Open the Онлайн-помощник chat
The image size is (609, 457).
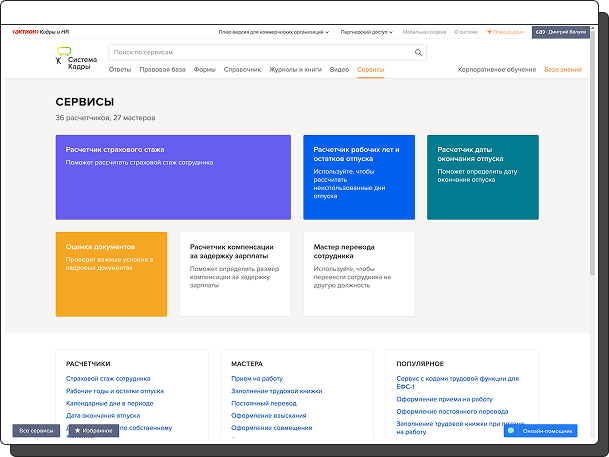541,431
